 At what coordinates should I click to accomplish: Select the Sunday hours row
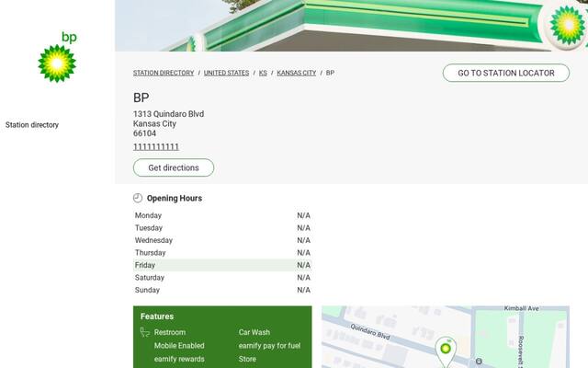tap(222, 290)
